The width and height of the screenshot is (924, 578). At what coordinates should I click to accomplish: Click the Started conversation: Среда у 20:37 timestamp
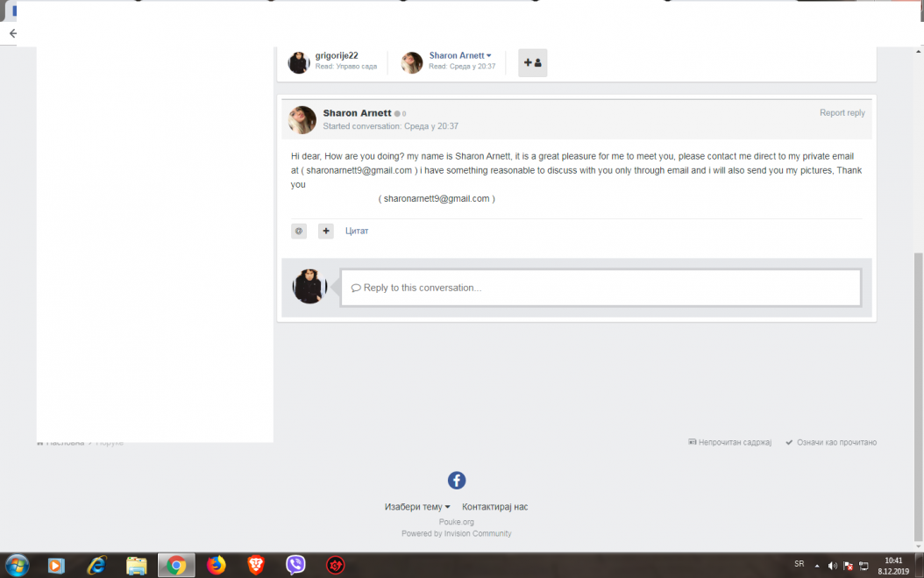[x=391, y=126]
